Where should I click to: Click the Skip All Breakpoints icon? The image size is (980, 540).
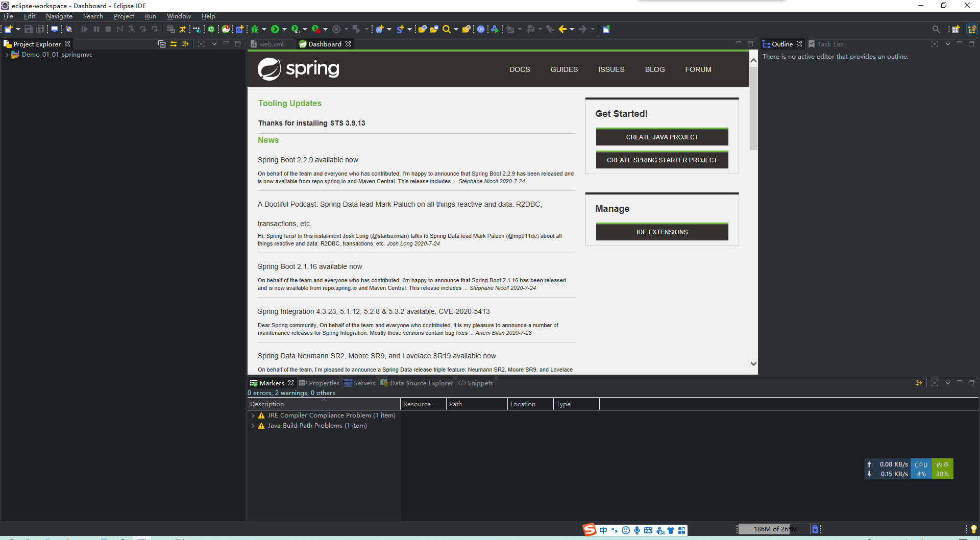coord(69,29)
